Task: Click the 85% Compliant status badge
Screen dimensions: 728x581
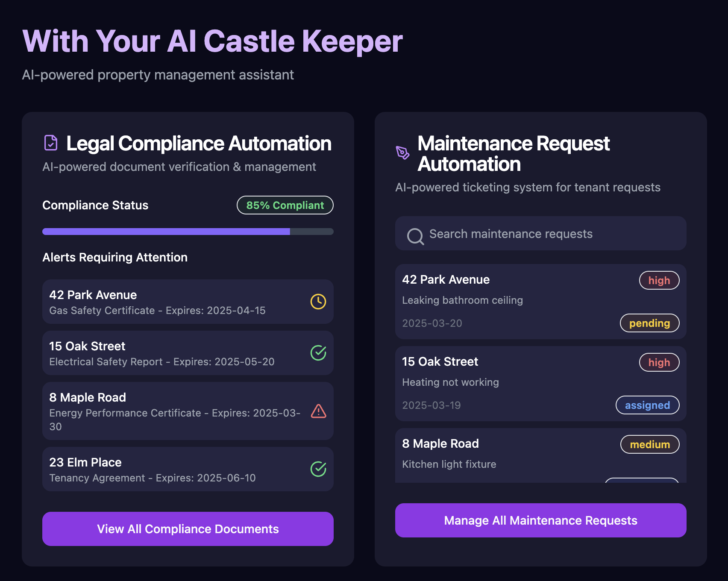Action: pyautogui.click(x=285, y=205)
